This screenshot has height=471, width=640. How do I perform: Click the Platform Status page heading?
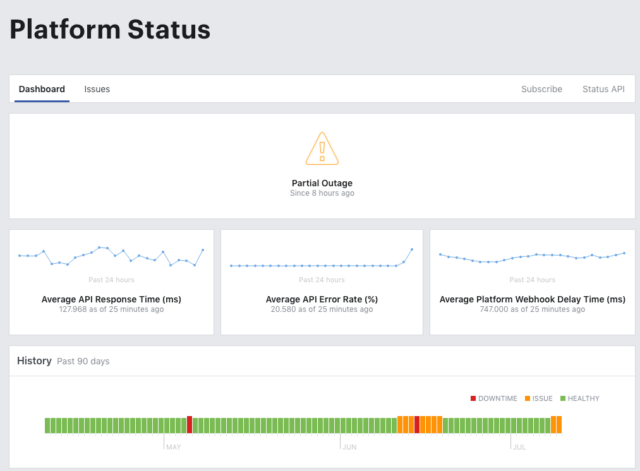pyautogui.click(x=110, y=29)
